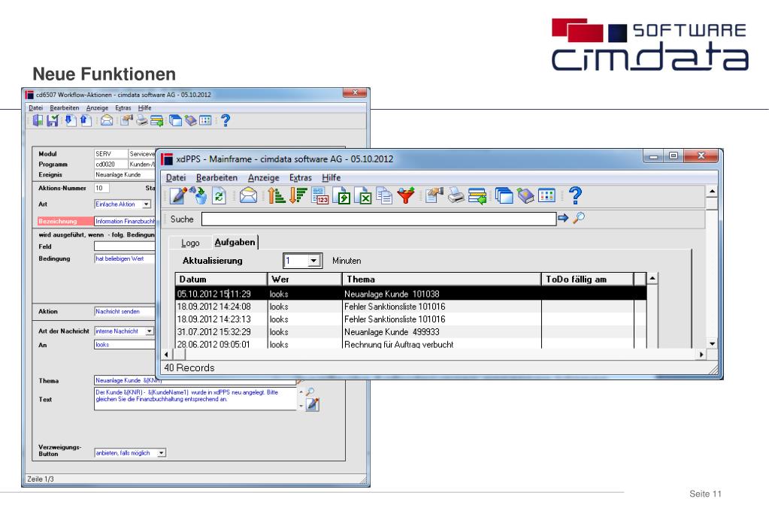769x532 pixels.
Task: Click the edit pencil icon in Mainframe toolbar
Action: pos(178,195)
